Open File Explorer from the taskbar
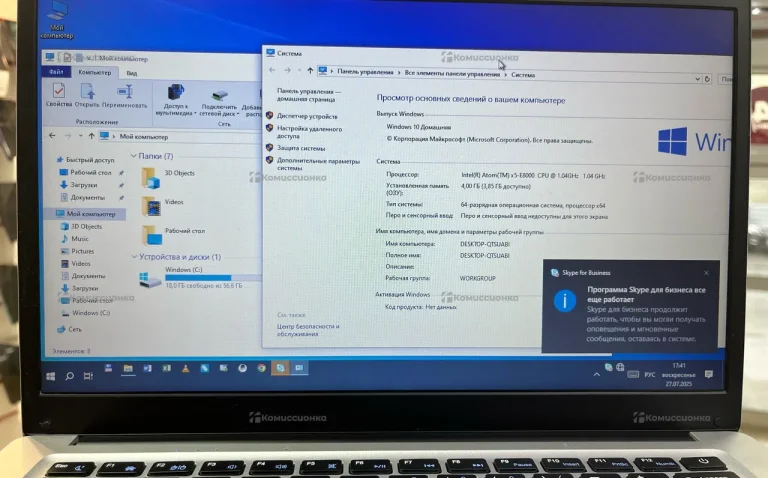The width and height of the screenshot is (768, 478). coord(128,368)
